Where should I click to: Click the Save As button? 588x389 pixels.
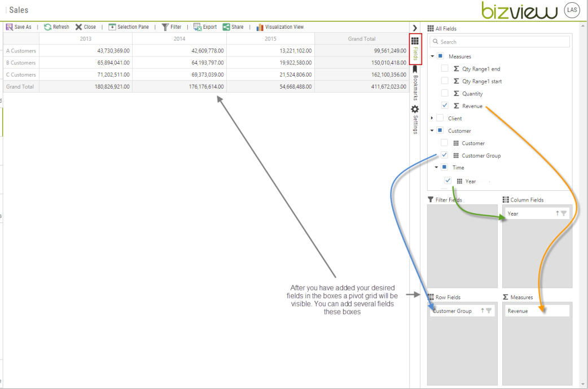tap(19, 27)
